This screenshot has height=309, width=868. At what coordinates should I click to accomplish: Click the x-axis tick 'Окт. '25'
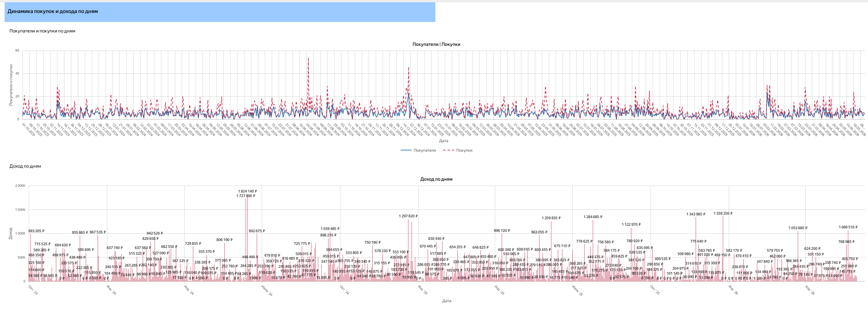point(655,290)
